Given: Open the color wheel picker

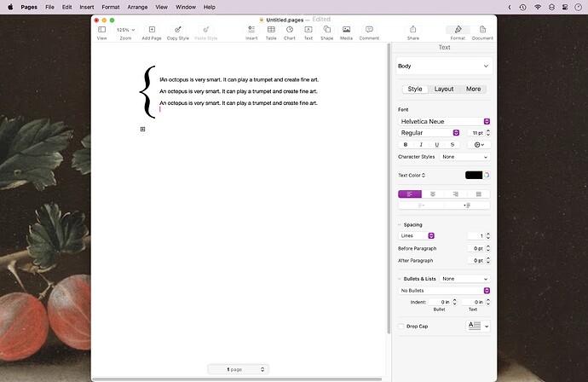Looking at the screenshot, I should (487, 175).
